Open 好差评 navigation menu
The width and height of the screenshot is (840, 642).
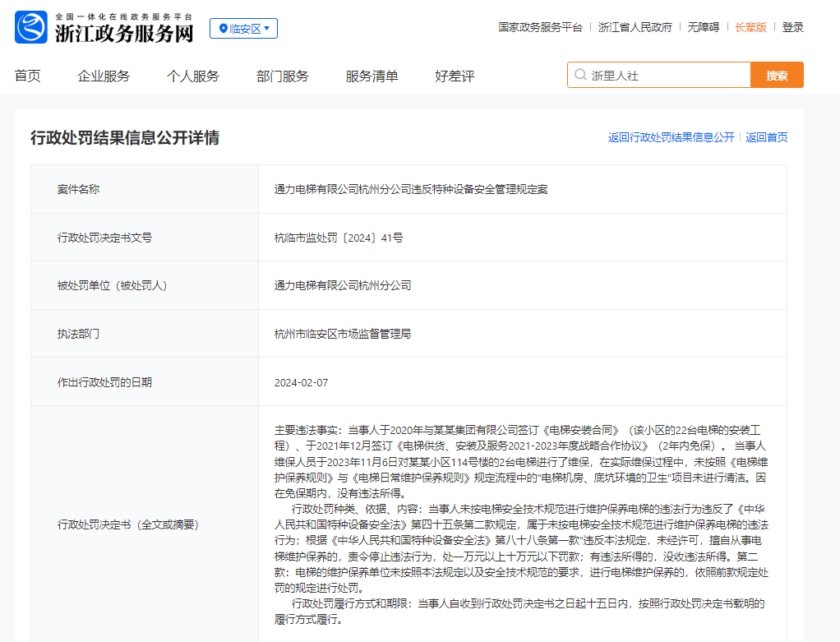[455, 76]
